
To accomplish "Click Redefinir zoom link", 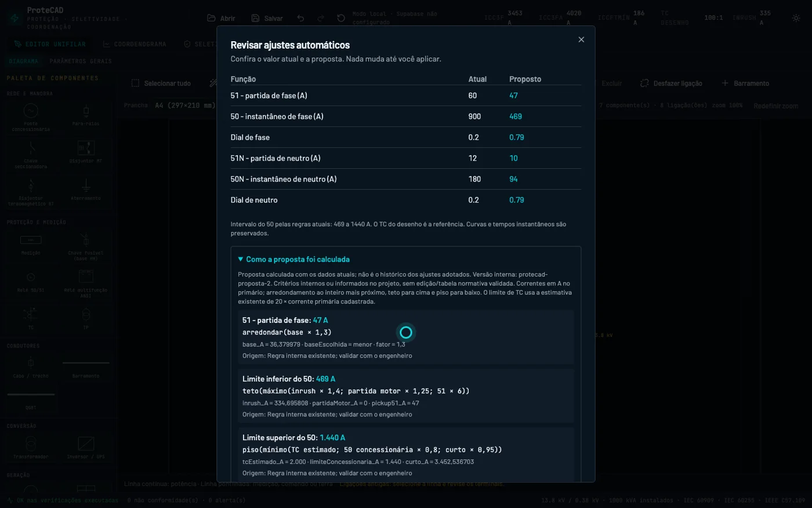I will 775,106.
